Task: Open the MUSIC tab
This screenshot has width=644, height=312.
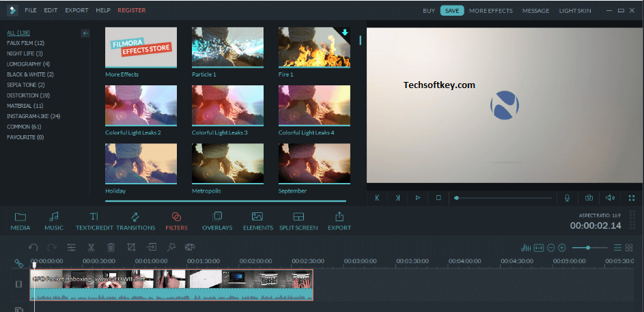Action: 54,221
